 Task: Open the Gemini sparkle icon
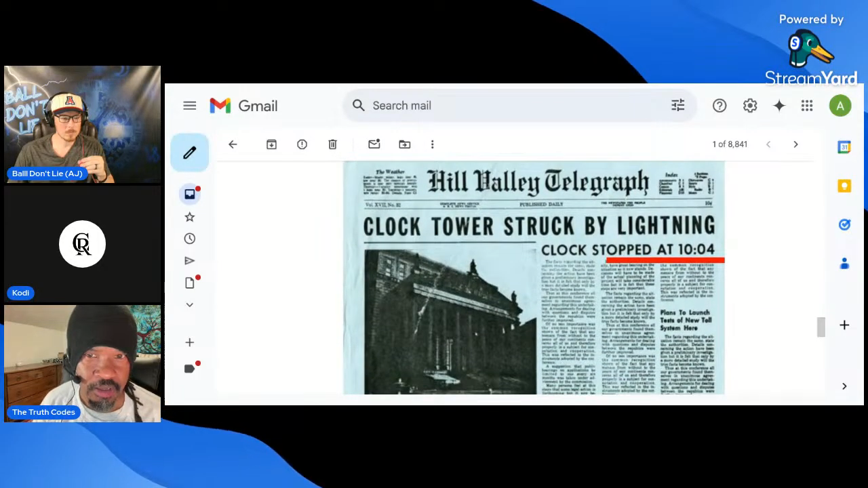pos(778,106)
